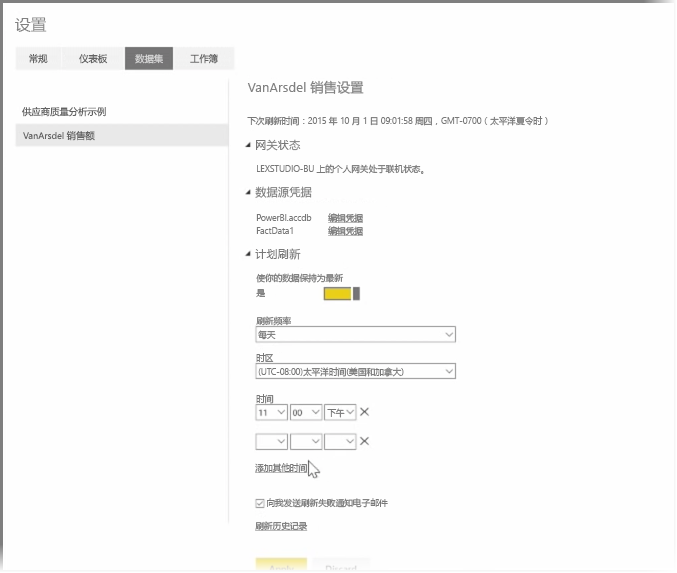Collapse the 网关状态 section
This screenshot has width=677, height=573.
click(x=248, y=146)
